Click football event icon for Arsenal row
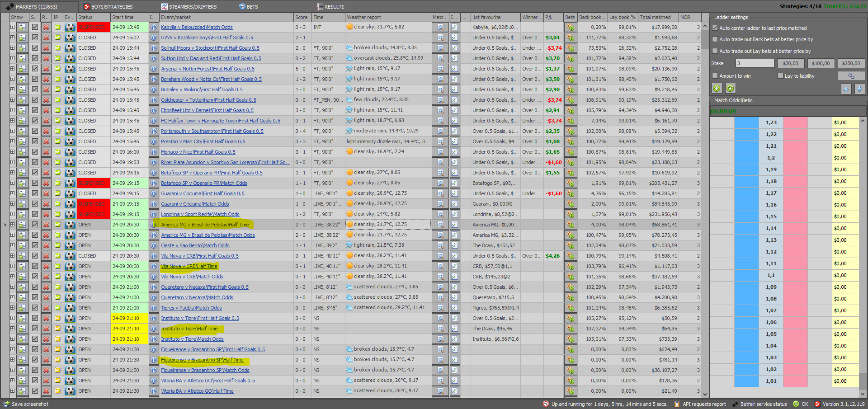 click(x=70, y=69)
